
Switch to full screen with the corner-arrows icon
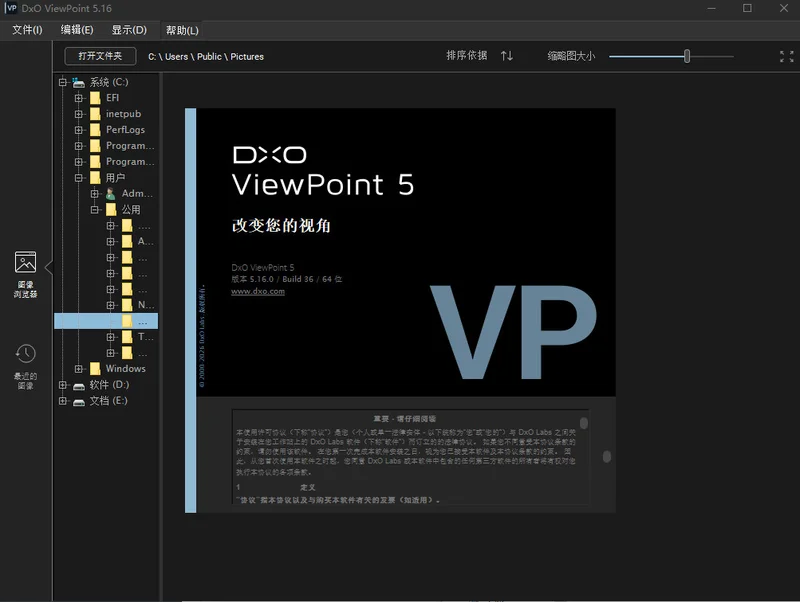pos(786,56)
